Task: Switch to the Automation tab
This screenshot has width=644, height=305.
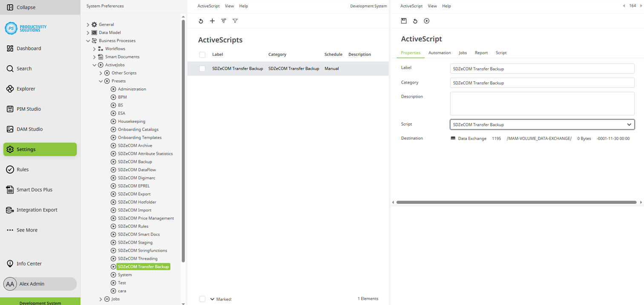Action: pyautogui.click(x=439, y=52)
